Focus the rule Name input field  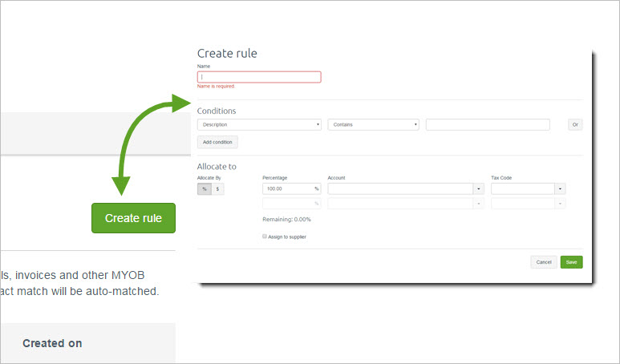click(258, 77)
